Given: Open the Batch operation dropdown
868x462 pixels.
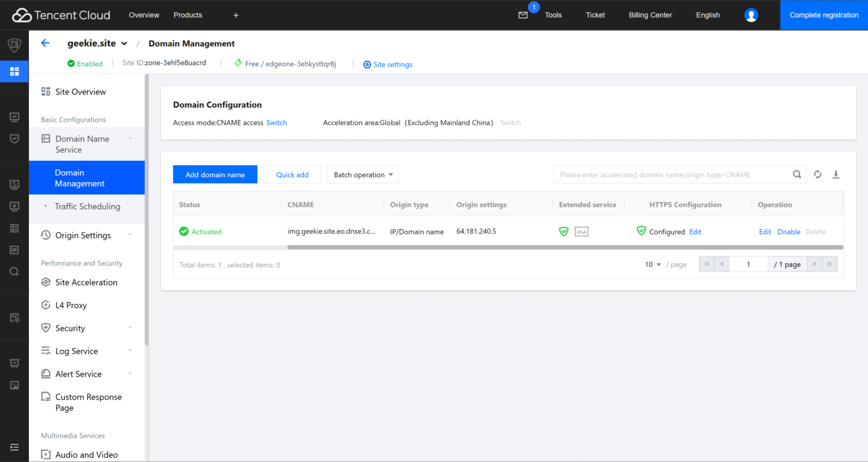Looking at the screenshot, I should [x=363, y=174].
